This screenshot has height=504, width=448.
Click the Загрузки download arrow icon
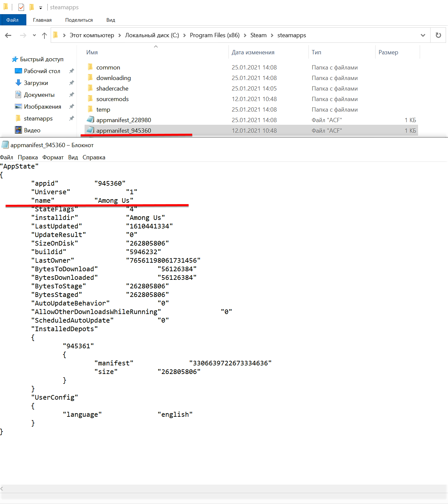(x=18, y=83)
